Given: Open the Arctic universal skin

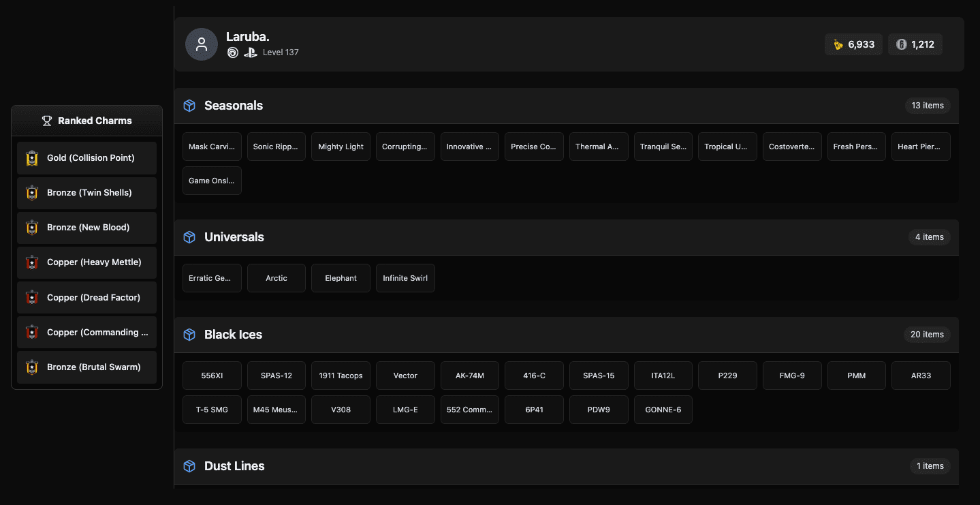Looking at the screenshot, I should point(276,278).
